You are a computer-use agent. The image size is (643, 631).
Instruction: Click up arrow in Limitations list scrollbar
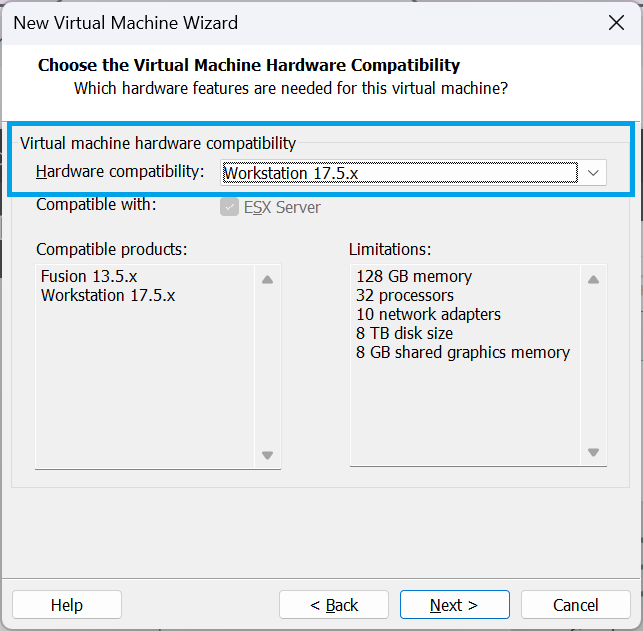pyautogui.click(x=593, y=280)
